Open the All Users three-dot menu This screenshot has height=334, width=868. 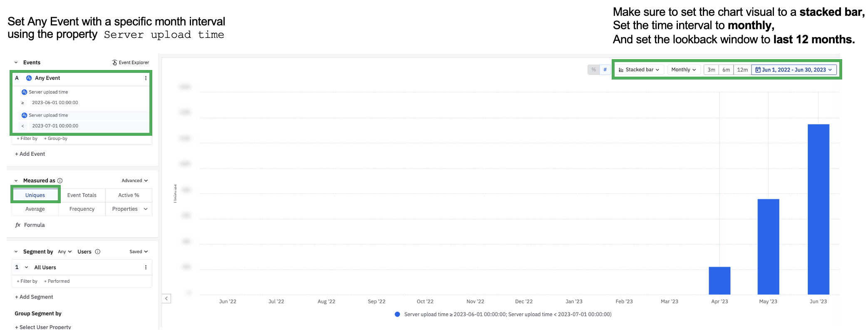coord(146,267)
